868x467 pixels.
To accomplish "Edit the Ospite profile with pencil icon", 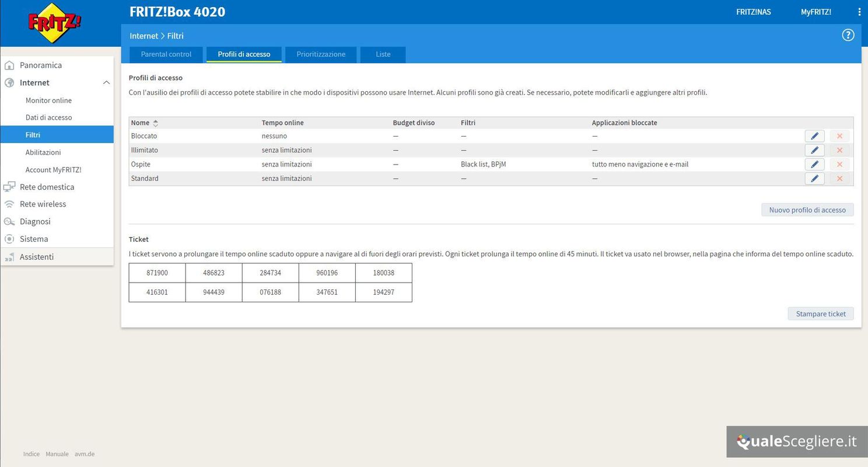I will [x=814, y=165].
